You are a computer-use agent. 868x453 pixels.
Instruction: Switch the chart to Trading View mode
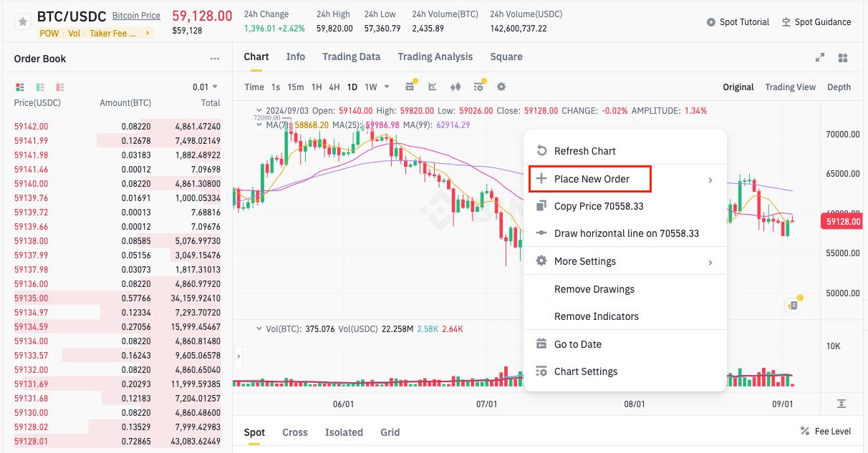(790, 87)
